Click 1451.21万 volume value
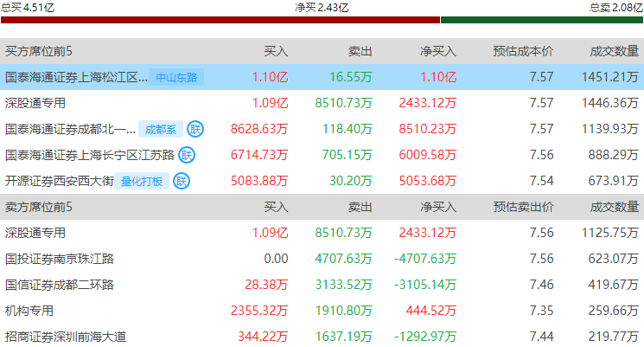The height and width of the screenshot is (347, 644). (610, 77)
